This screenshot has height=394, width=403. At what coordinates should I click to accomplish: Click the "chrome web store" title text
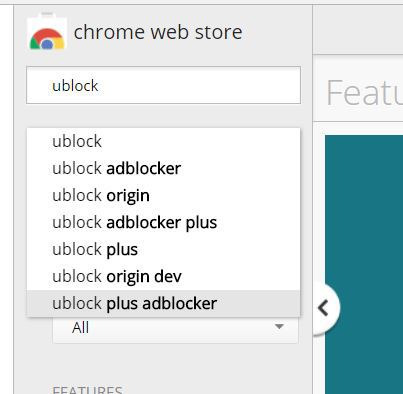click(158, 32)
